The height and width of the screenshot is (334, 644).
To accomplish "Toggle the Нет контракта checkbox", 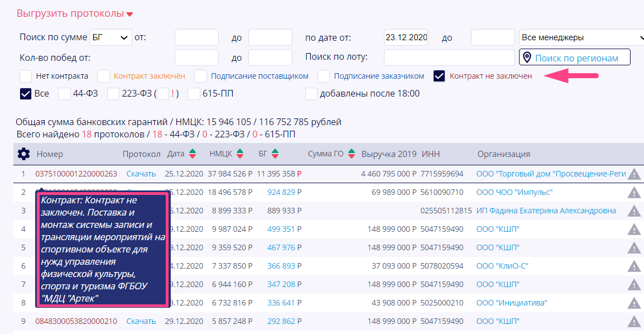I will [26, 76].
